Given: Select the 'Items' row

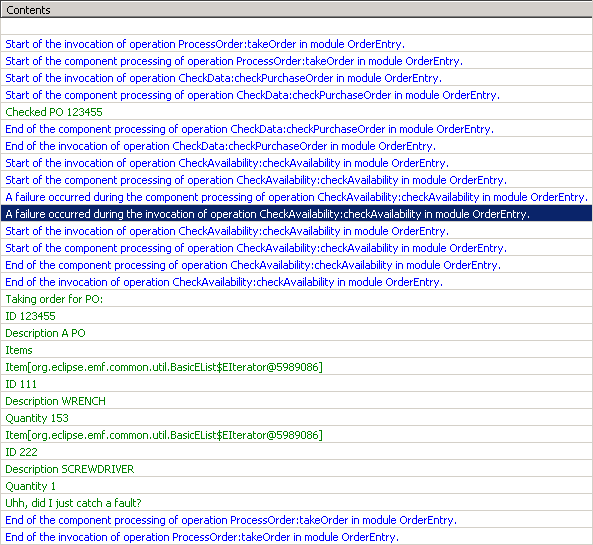Looking at the screenshot, I should tap(296, 350).
